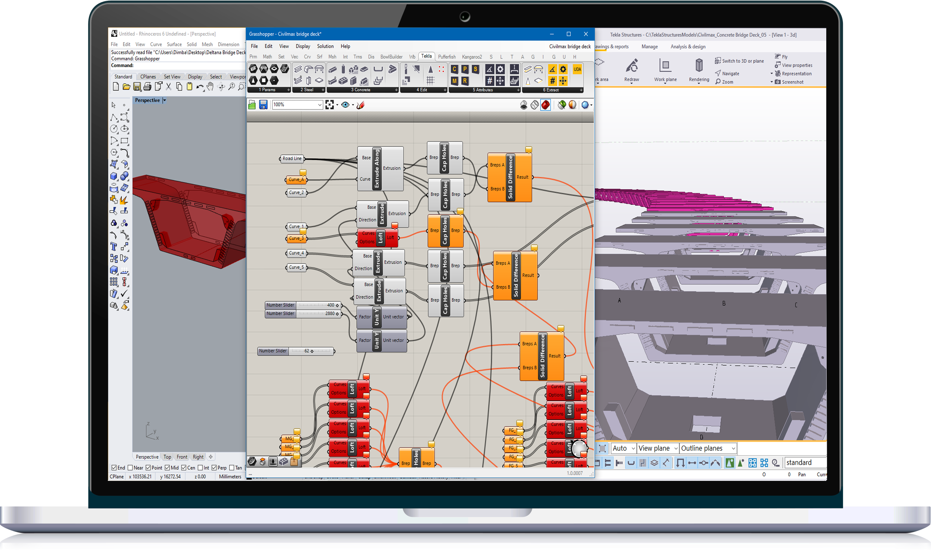Expand the Perspective viewport menu arrow

(x=164, y=100)
